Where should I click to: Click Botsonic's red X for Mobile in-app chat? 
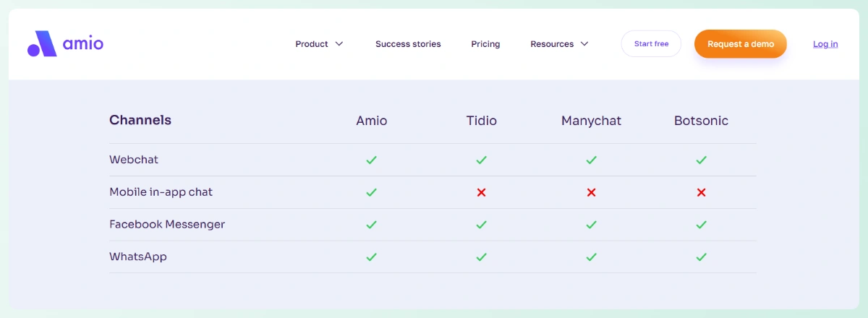click(x=701, y=192)
